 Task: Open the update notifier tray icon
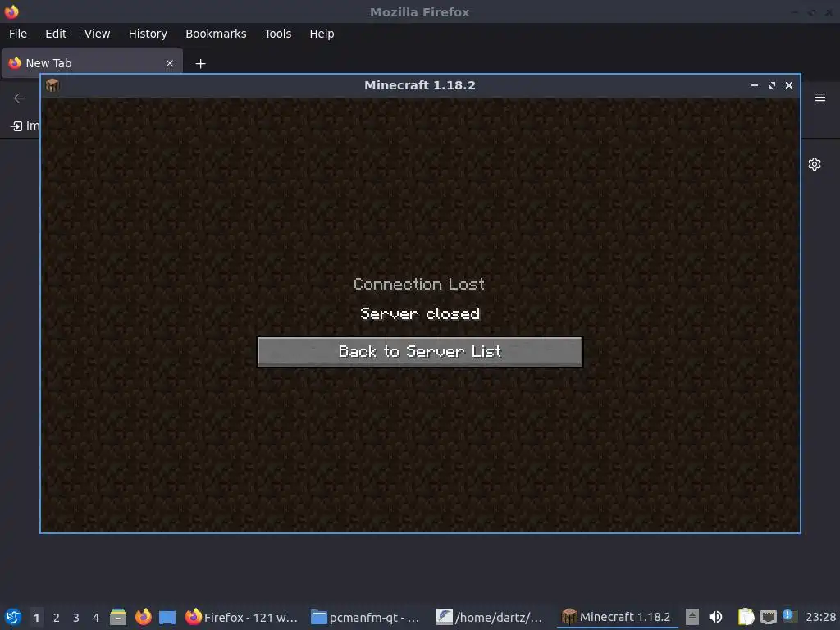point(789,616)
